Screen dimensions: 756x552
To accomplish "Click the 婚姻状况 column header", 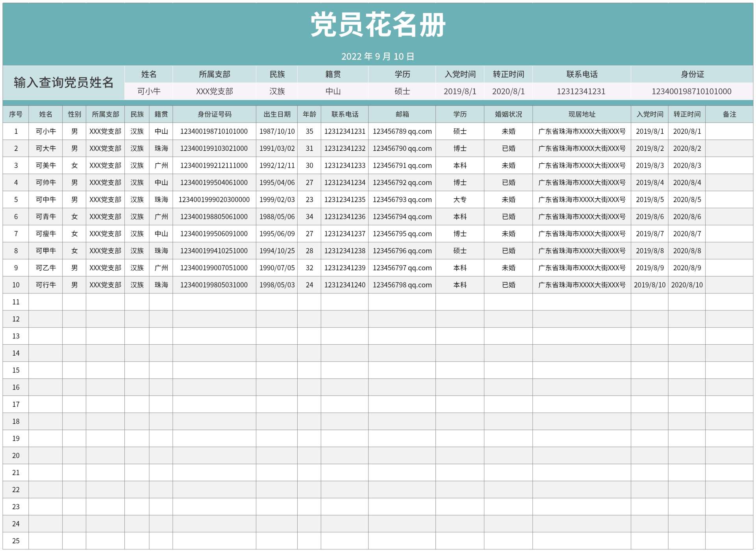I will tap(508, 114).
